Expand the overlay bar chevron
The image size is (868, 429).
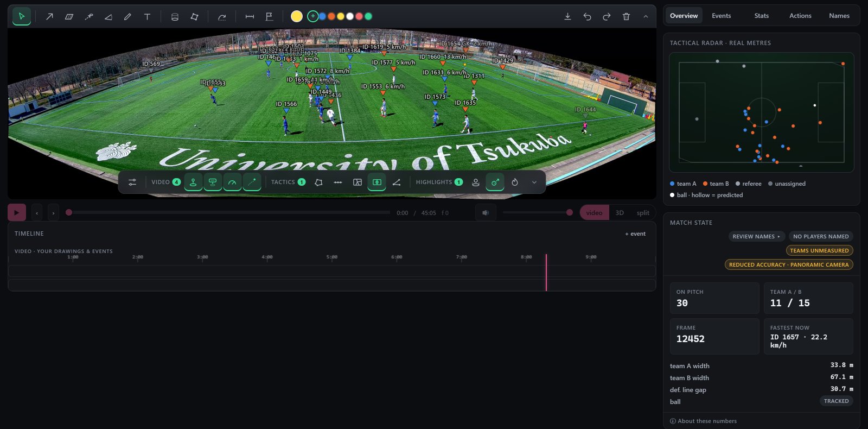(x=534, y=182)
